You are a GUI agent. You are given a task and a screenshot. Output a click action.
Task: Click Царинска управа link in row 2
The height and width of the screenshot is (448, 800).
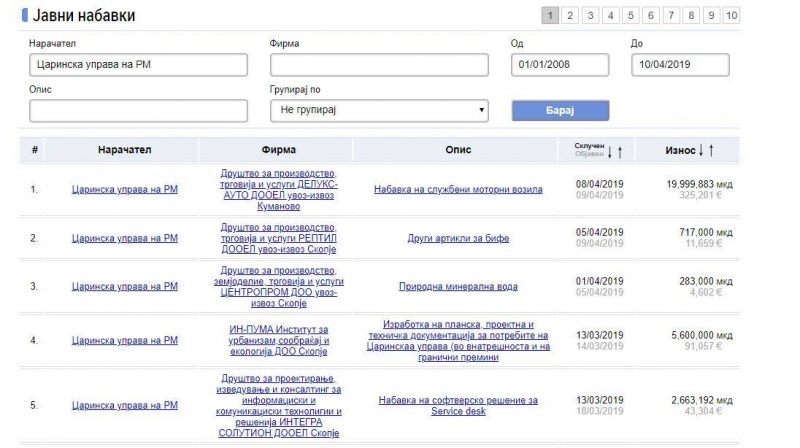(x=124, y=238)
